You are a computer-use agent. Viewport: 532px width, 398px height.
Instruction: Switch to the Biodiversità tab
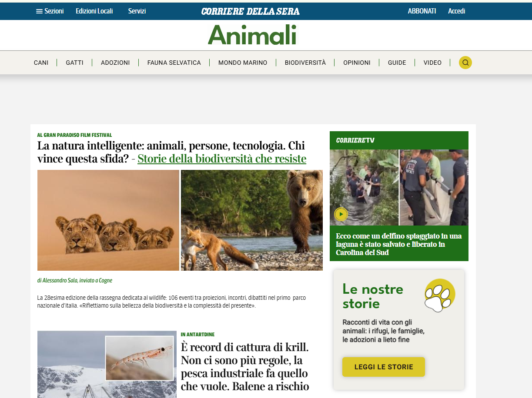point(305,63)
